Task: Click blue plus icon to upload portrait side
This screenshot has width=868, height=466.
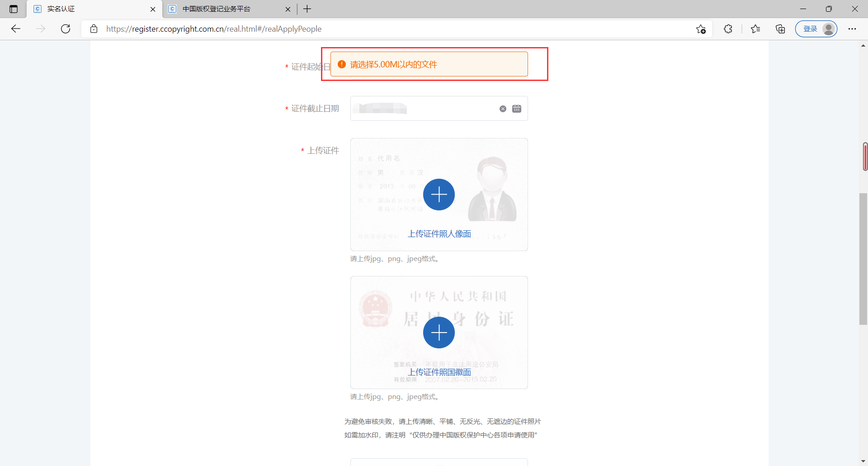Action: [x=439, y=195]
